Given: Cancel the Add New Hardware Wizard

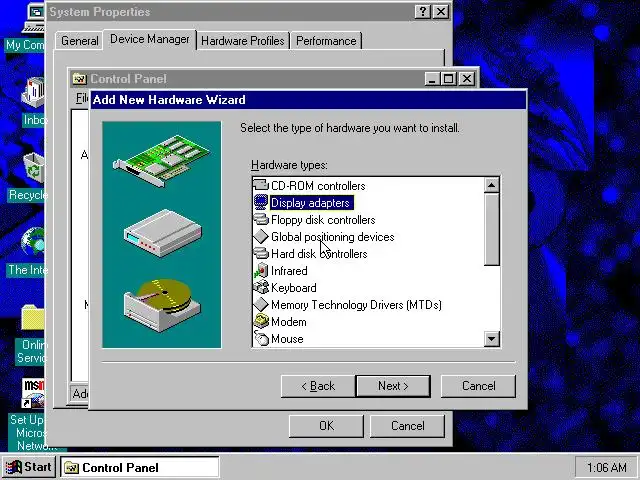Looking at the screenshot, I should pyautogui.click(x=478, y=386).
